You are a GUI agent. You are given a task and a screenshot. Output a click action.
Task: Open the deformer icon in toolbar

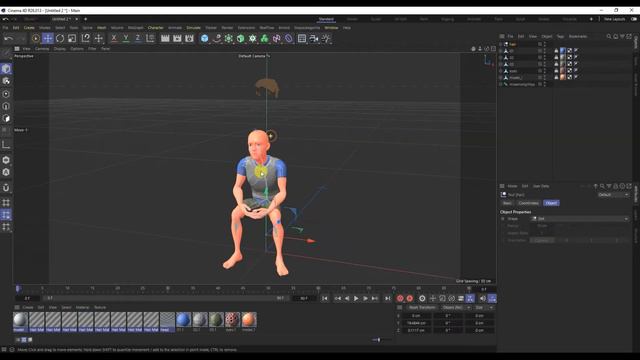pos(289,38)
